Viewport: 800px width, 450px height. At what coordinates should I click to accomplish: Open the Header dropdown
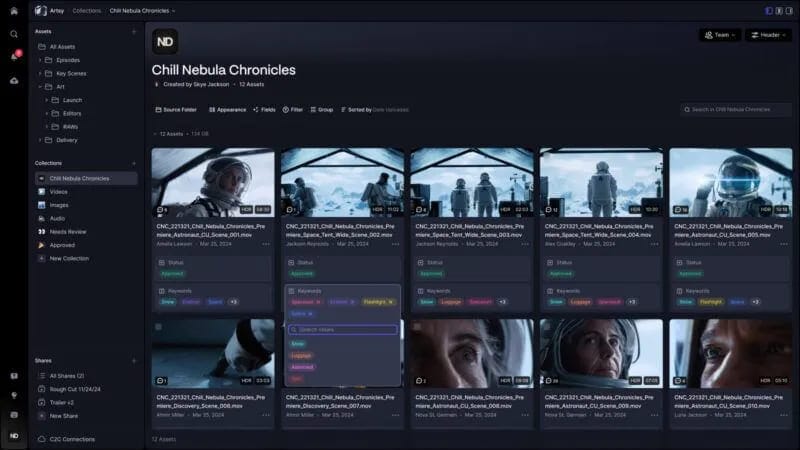(769, 35)
